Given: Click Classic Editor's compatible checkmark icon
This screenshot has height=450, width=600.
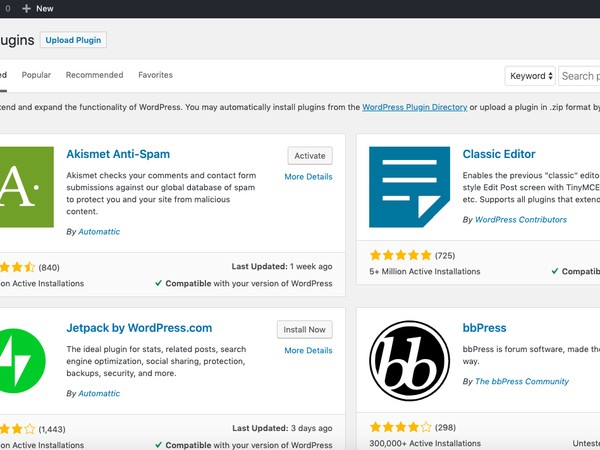Looking at the screenshot, I should tap(555, 271).
